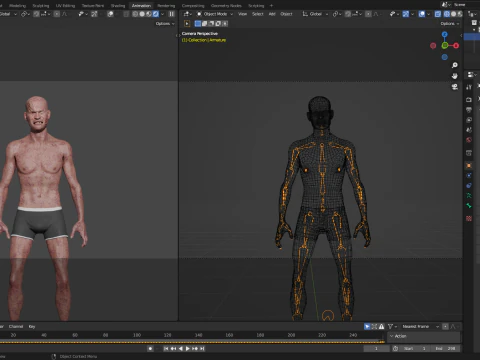The image size is (480, 360).
Task: Toggle proportional editing in the right viewport
Action: coord(368,14)
